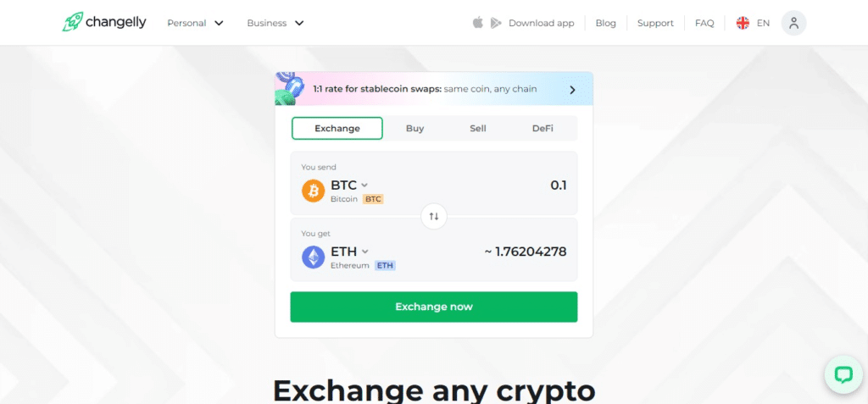Open the user account profile icon
Viewport: 868px width, 404px height.
pos(793,23)
